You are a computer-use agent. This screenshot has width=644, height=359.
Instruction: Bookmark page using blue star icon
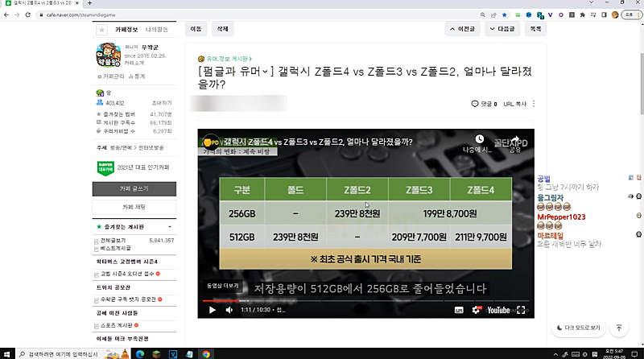click(x=505, y=14)
